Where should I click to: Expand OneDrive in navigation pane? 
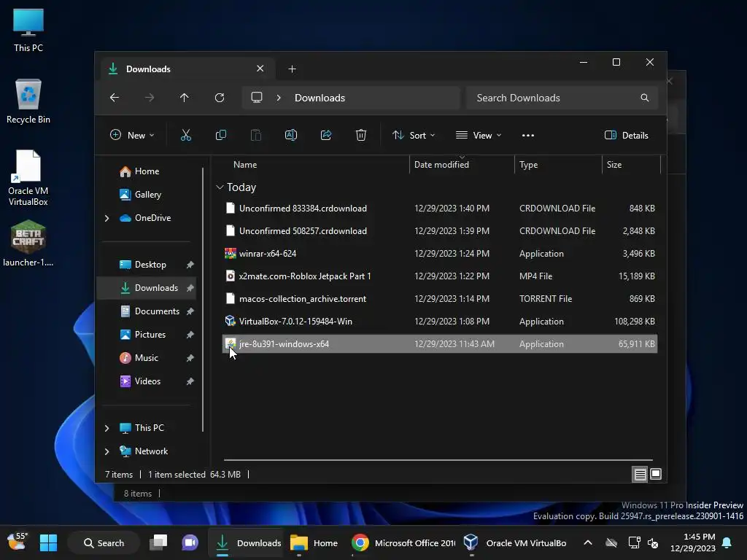click(x=107, y=218)
